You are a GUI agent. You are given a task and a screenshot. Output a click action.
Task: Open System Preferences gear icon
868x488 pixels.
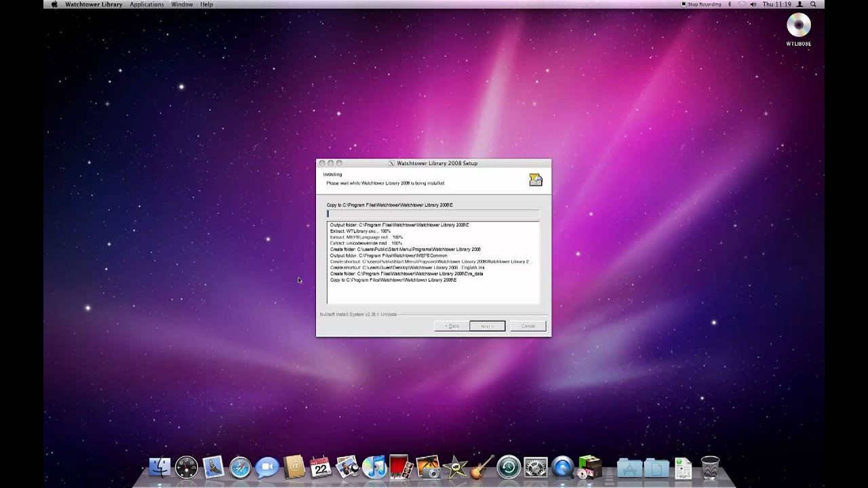click(536, 467)
